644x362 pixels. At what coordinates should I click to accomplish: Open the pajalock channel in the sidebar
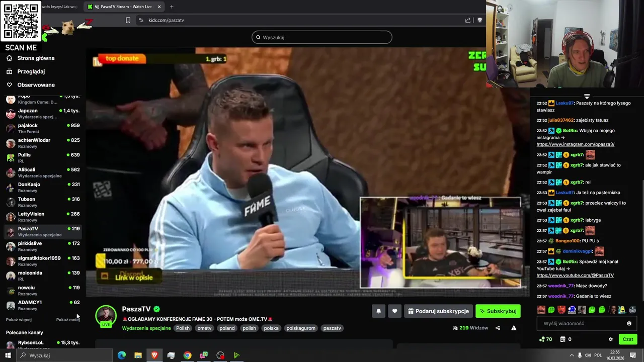[x=42, y=128]
